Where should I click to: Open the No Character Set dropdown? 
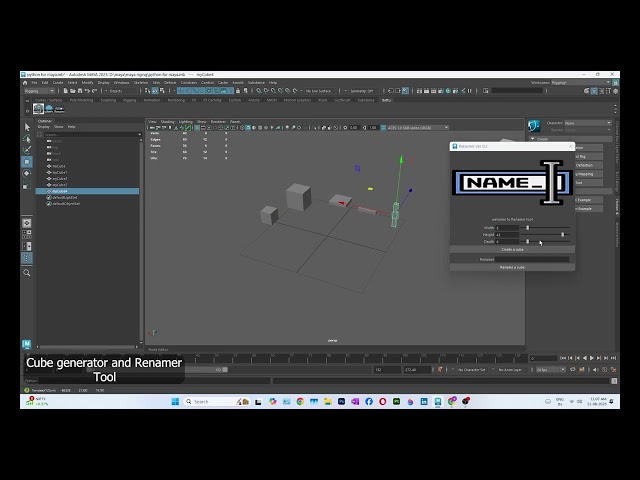pos(471,369)
